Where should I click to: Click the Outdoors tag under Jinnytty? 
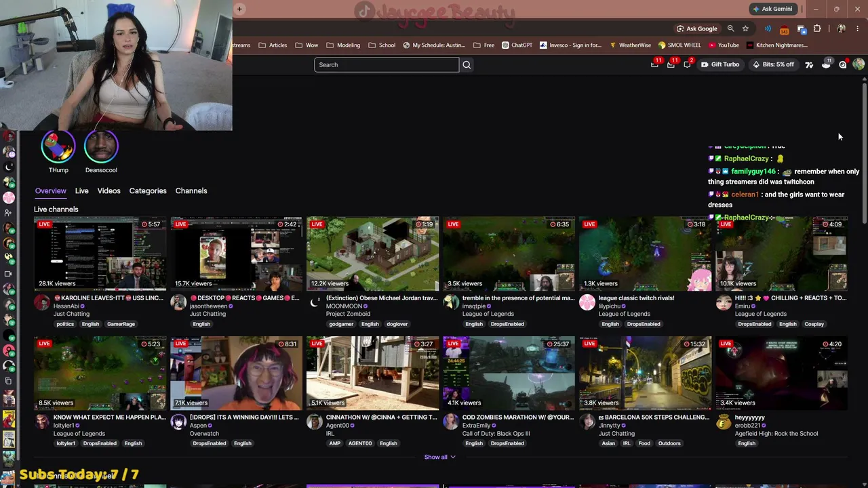[669, 443]
